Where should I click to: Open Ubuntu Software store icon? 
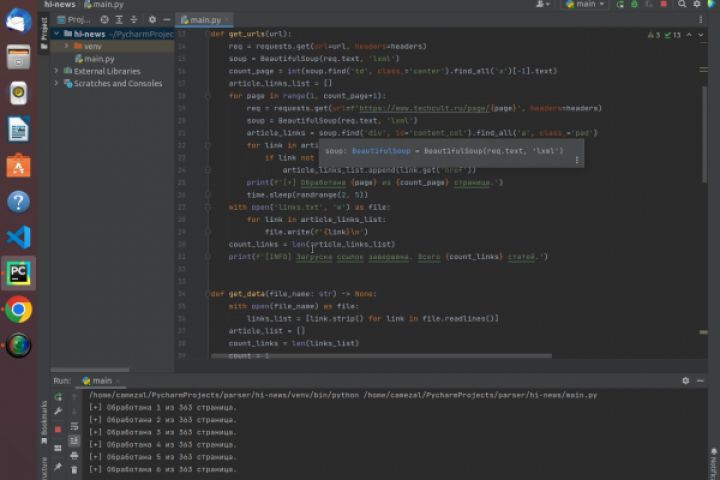click(x=18, y=165)
